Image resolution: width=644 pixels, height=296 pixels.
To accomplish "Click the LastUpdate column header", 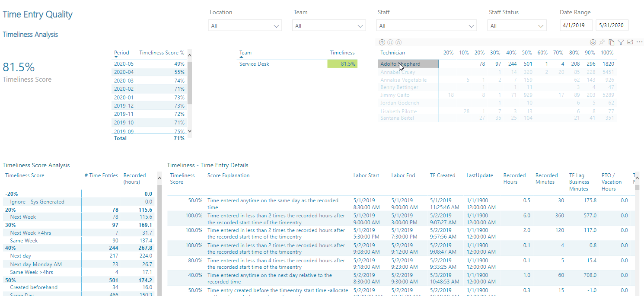I will 480,175.
